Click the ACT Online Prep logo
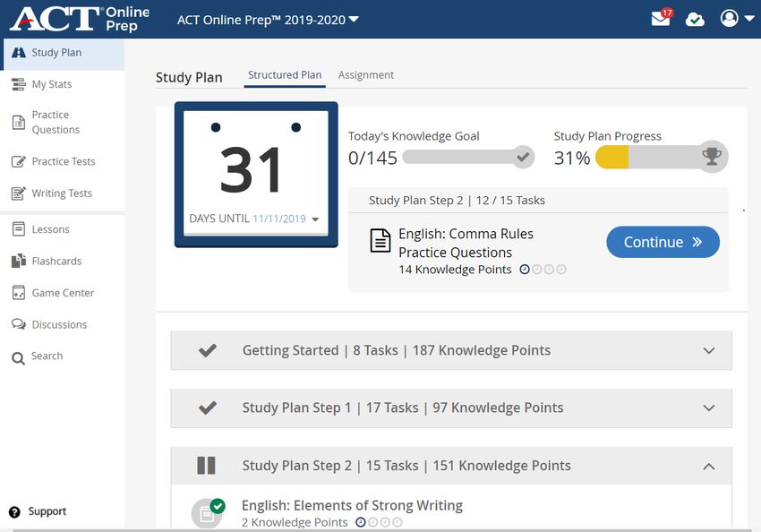This screenshot has height=532, width=761. point(80,19)
